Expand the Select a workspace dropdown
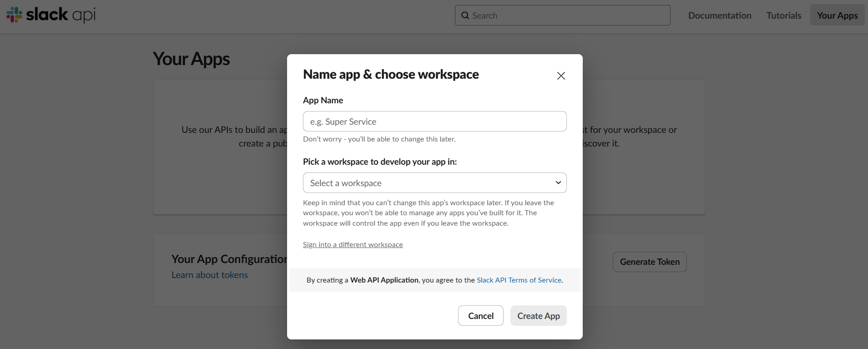The height and width of the screenshot is (349, 868). [x=434, y=183]
